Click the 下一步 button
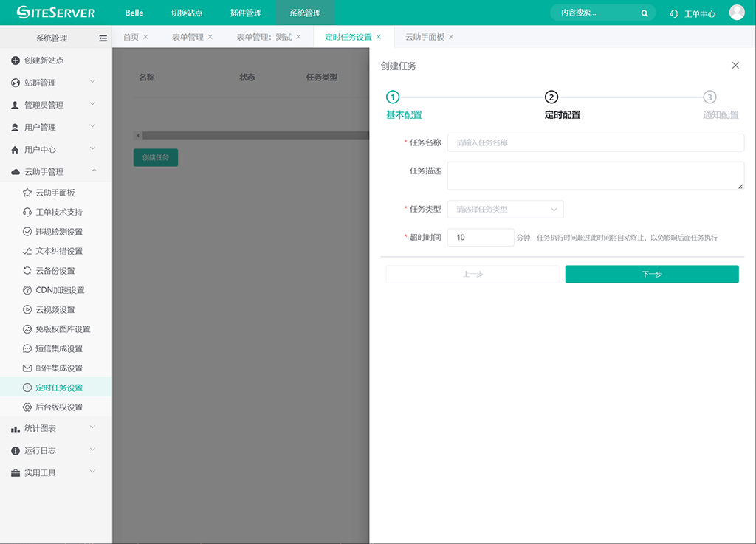 point(652,274)
